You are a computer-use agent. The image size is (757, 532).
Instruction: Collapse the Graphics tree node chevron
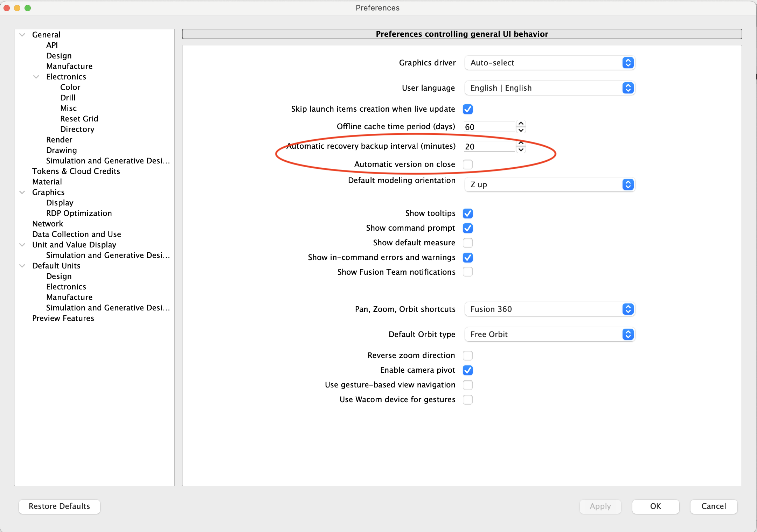(x=22, y=192)
